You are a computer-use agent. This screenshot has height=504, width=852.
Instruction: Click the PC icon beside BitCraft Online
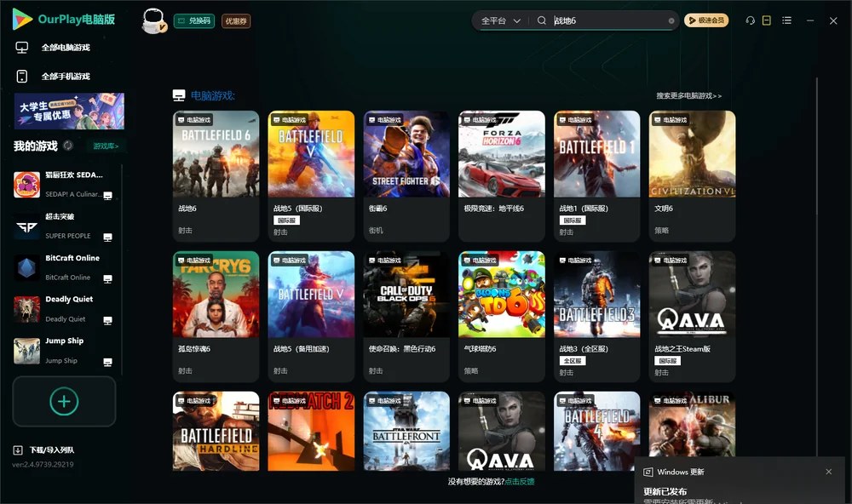107,279
